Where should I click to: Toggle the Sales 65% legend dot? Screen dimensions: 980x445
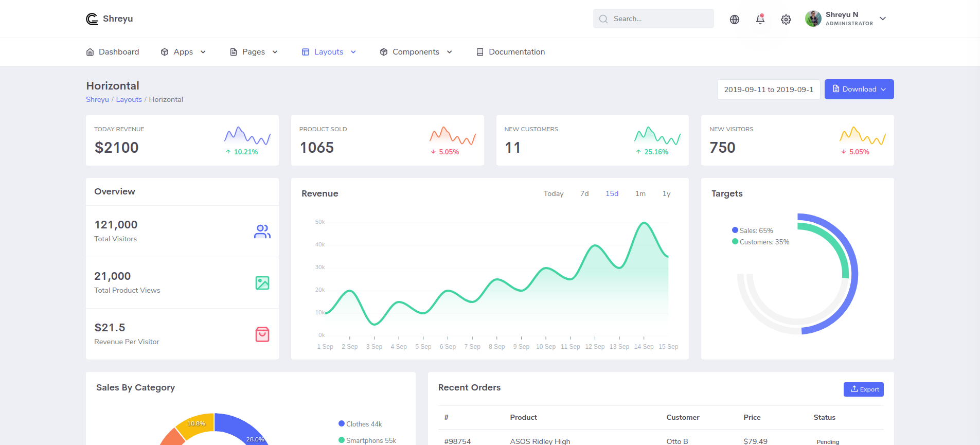735,230
